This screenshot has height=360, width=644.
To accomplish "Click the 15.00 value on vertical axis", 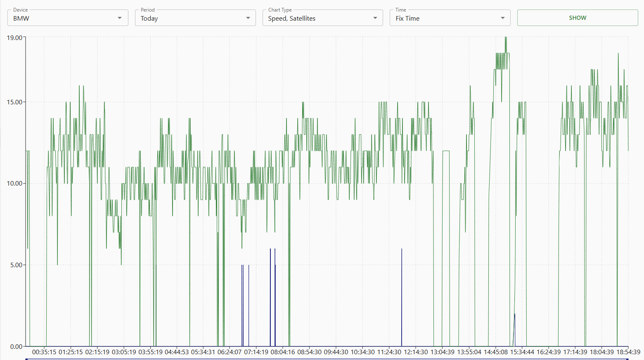I will pos(14,102).
